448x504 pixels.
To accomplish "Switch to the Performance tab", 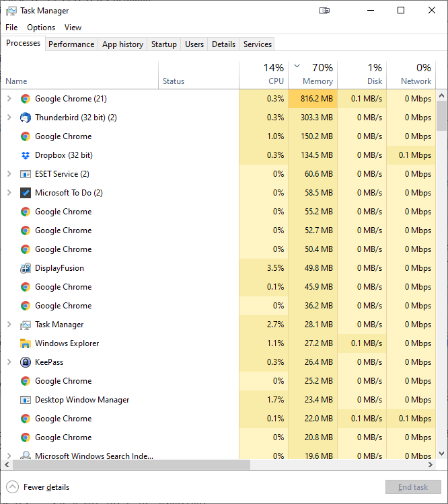I will (x=71, y=44).
